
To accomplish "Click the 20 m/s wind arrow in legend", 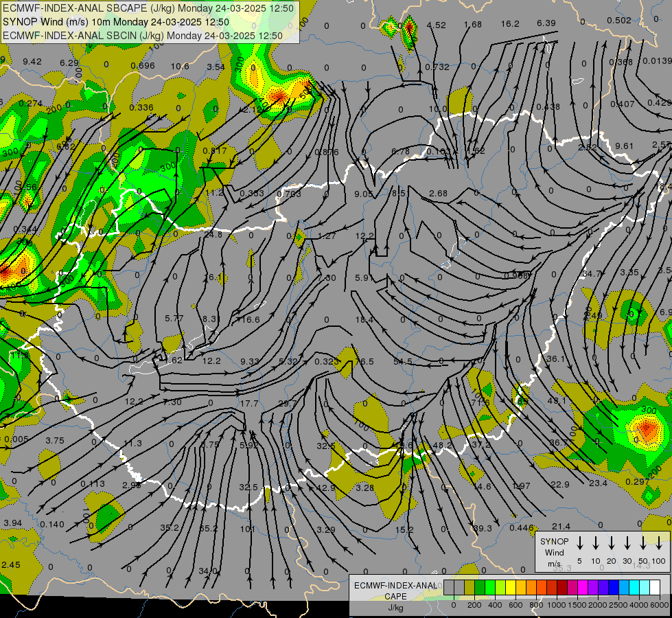I will (x=612, y=543).
